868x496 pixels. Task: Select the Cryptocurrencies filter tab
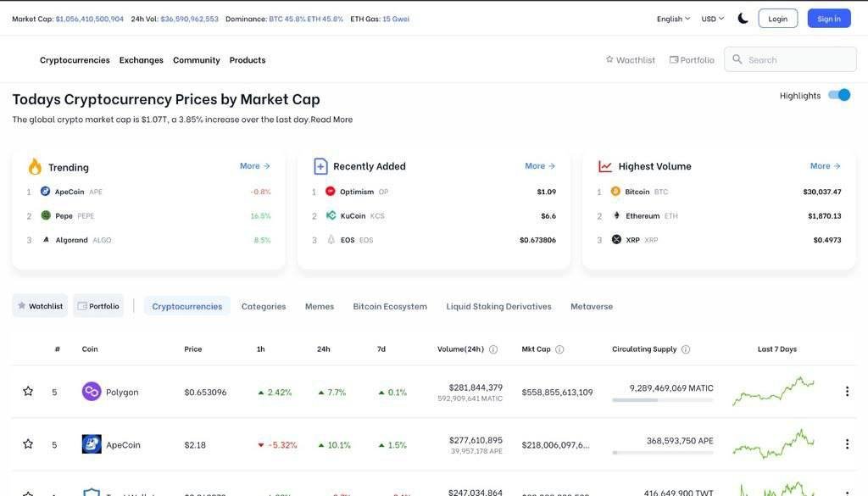[x=187, y=306]
